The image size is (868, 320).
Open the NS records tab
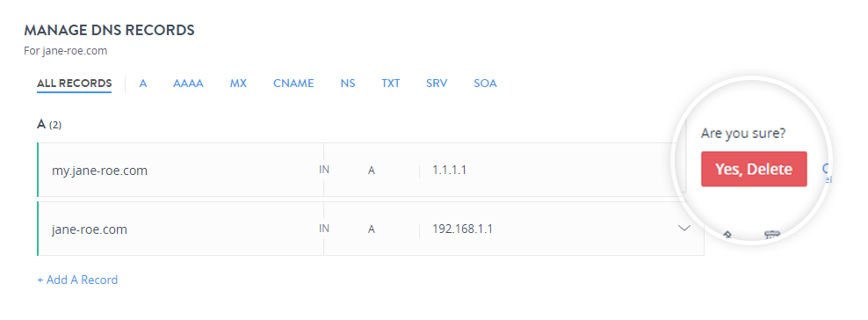tap(348, 84)
